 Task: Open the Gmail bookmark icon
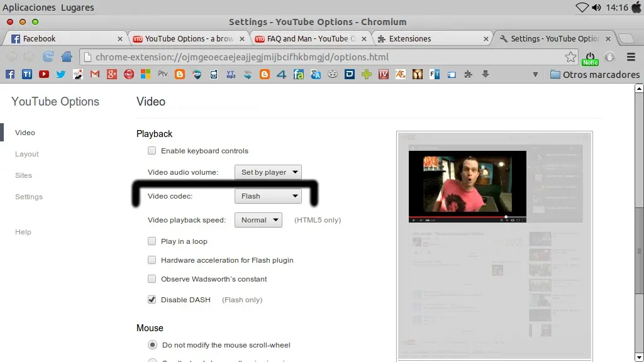(94, 74)
